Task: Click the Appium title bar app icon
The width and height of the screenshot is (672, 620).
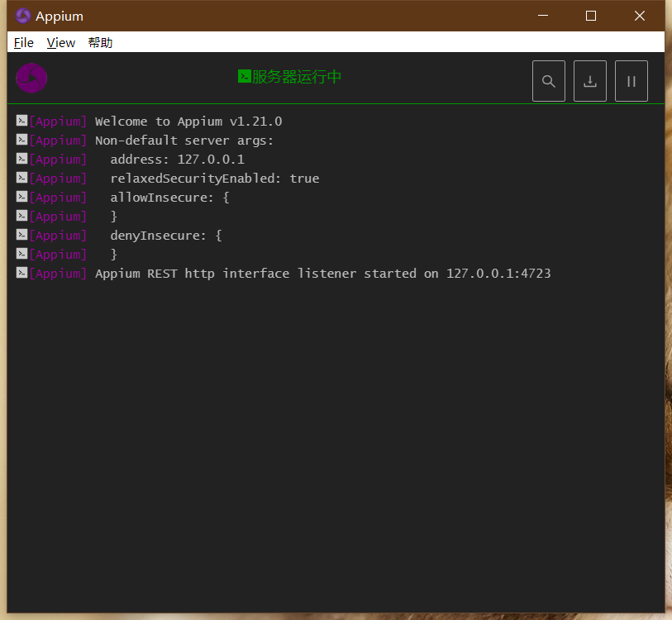Action: (x=22, y=16)
